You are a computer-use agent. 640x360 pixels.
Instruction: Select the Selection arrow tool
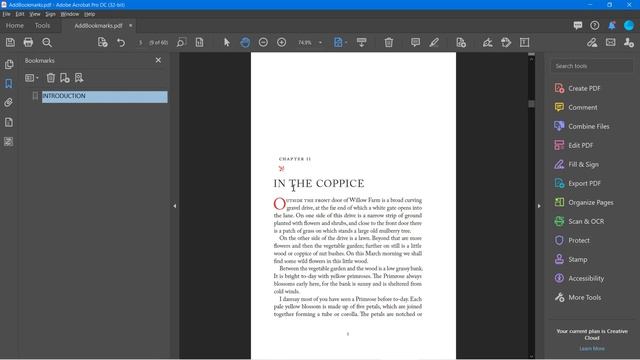tap(227, 42)
